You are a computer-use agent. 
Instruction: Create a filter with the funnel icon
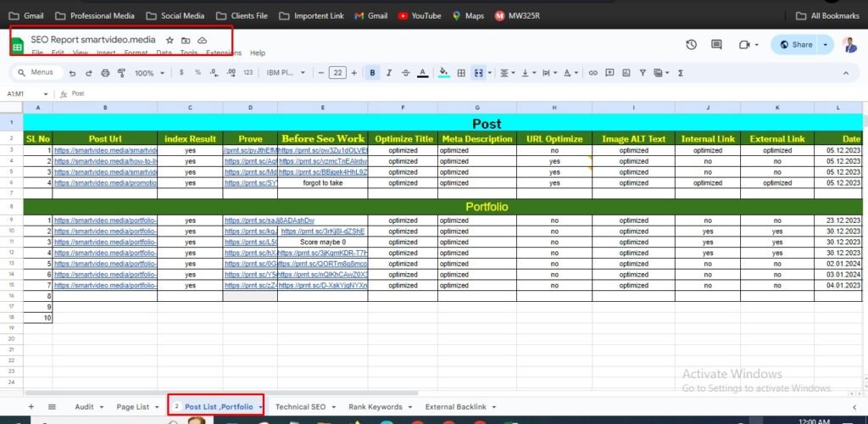(643, 73)
